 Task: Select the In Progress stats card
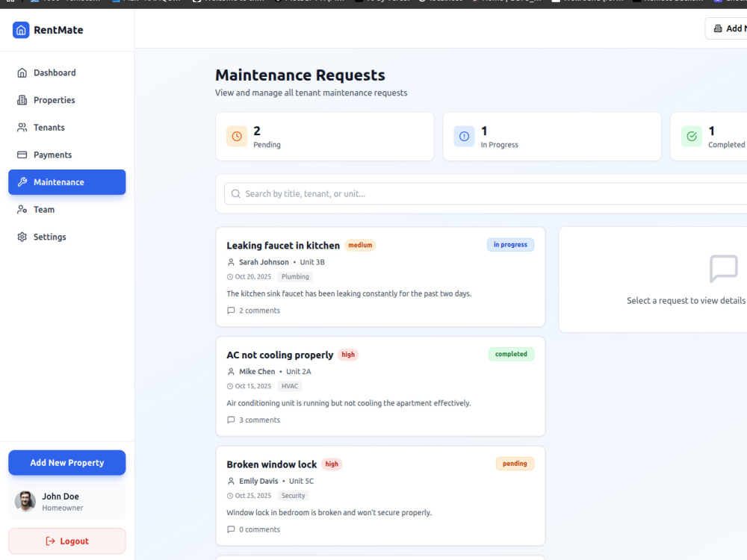point(552,136)
